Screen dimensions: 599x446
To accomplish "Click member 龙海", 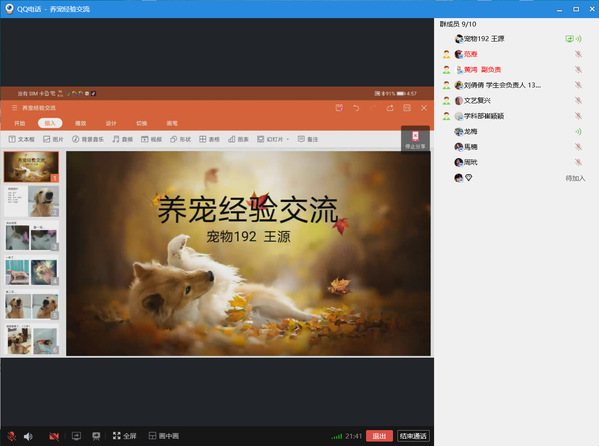I will coord(471,131).
